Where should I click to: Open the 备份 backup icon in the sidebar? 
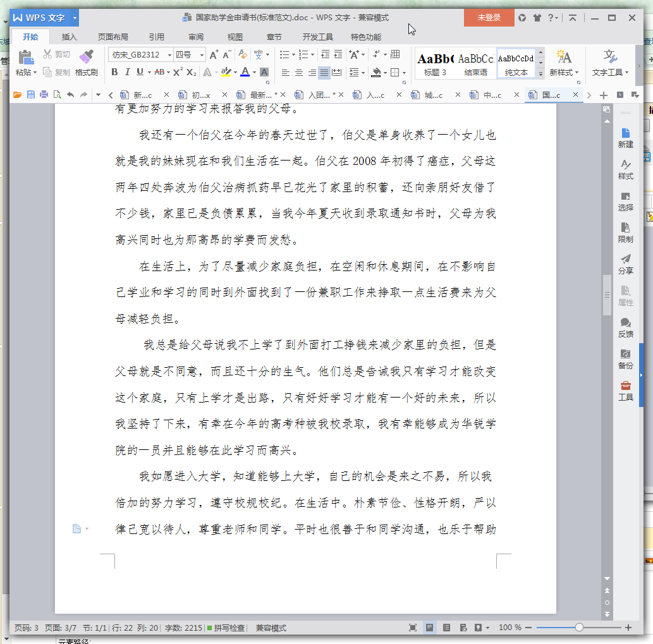click(625, 354)
